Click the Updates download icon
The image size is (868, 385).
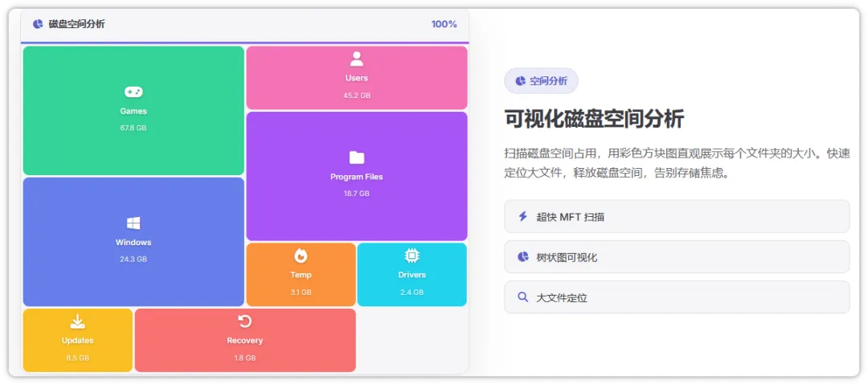click(x=78, y=322)
